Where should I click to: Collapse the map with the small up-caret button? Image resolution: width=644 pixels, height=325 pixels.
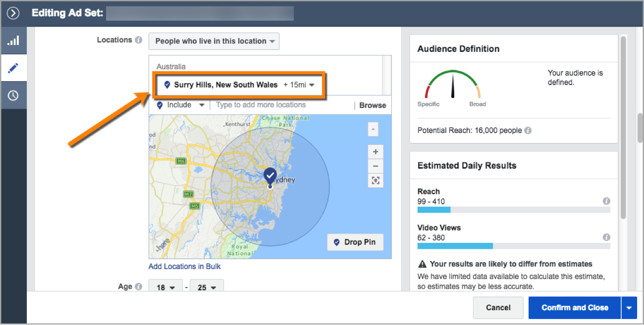coord(373,130)
